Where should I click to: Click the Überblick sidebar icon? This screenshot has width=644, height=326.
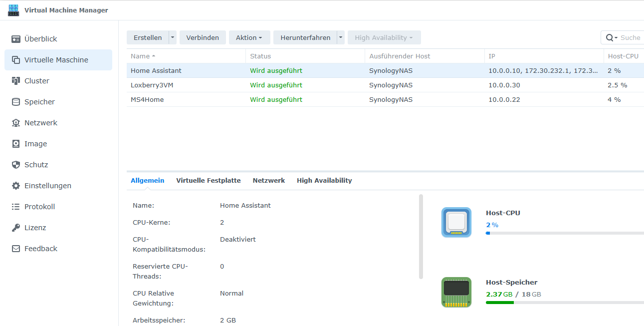point(16,39)
